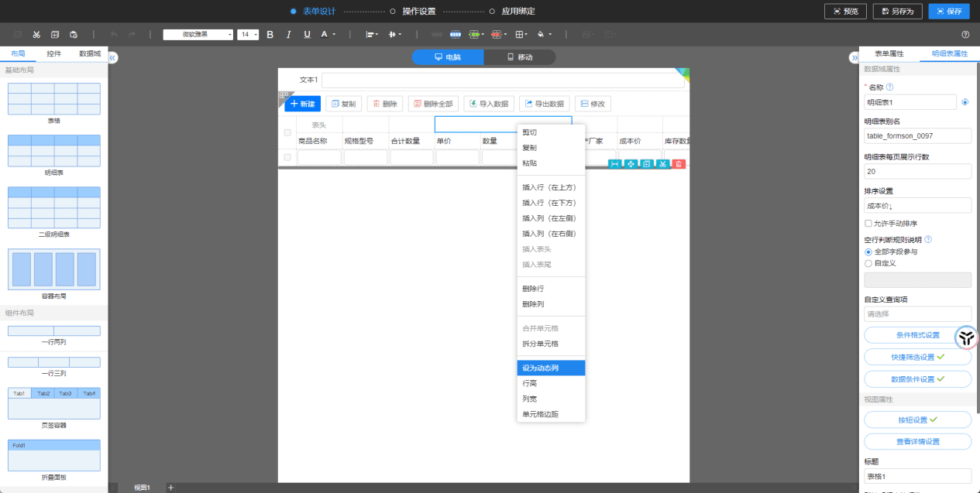
Task: Click the scissors icon on detail table overlay
Action: point(663,164)
